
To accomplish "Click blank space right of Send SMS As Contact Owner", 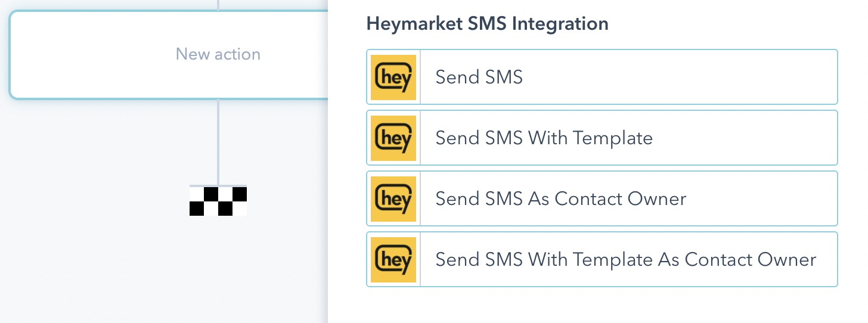I will (x=763, y=198).
